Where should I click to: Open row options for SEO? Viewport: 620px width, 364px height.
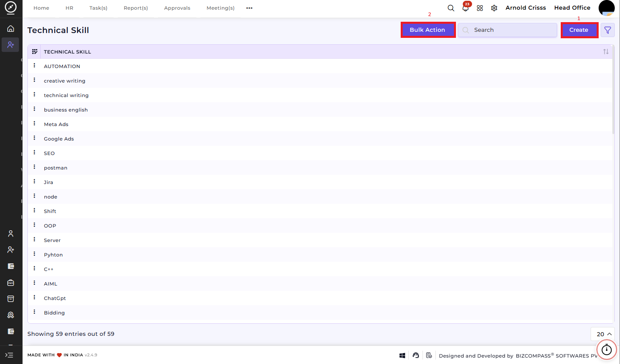34,152
